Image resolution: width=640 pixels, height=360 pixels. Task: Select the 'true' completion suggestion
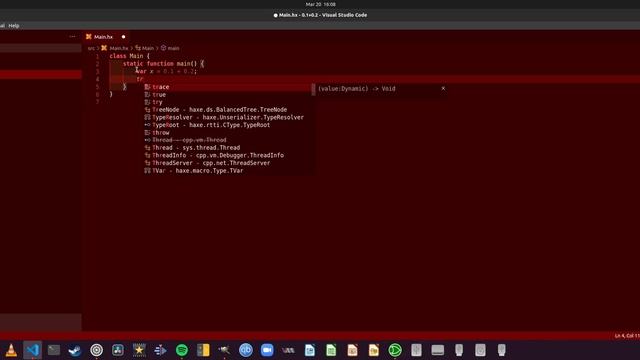229,95
